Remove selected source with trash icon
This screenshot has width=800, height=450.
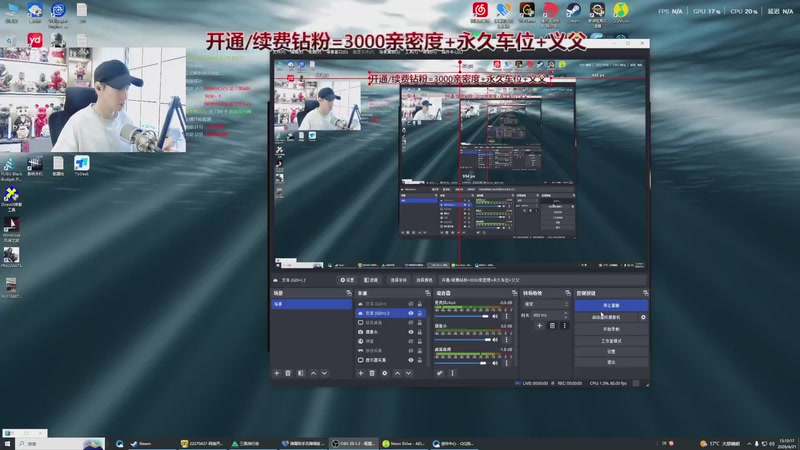[x=372, y=373]
